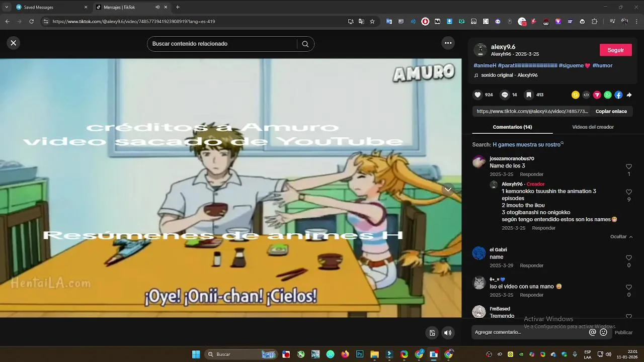The height and width of the screenshot is (362, 644).
Task: Like Alexyh96's creator reply
Action: tap(629, 192)
